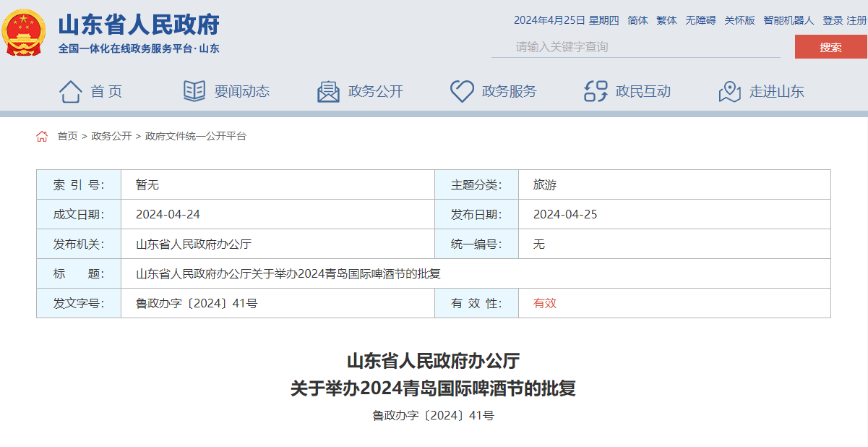Click the exchange icon beside 政民互动
Viewport: 868px width, 447px height.
coord(596,91)
